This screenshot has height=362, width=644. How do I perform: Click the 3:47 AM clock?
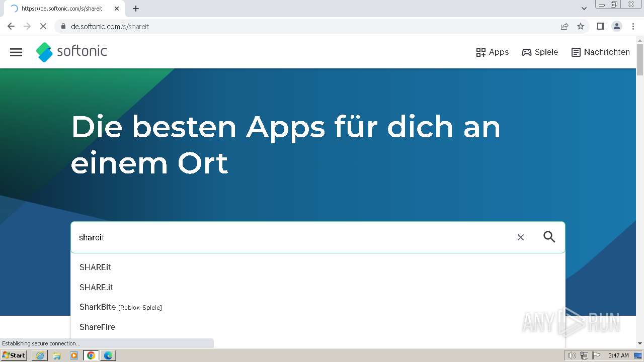(x=618, y=355)
